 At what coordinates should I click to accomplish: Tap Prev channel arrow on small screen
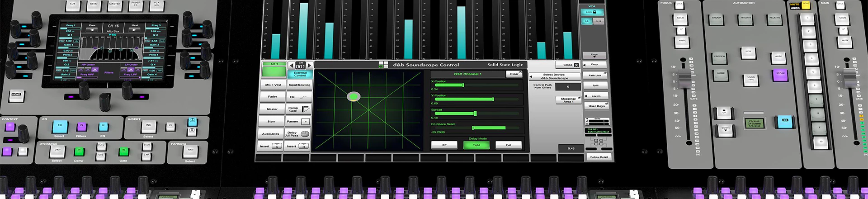[x=92, y=29]
